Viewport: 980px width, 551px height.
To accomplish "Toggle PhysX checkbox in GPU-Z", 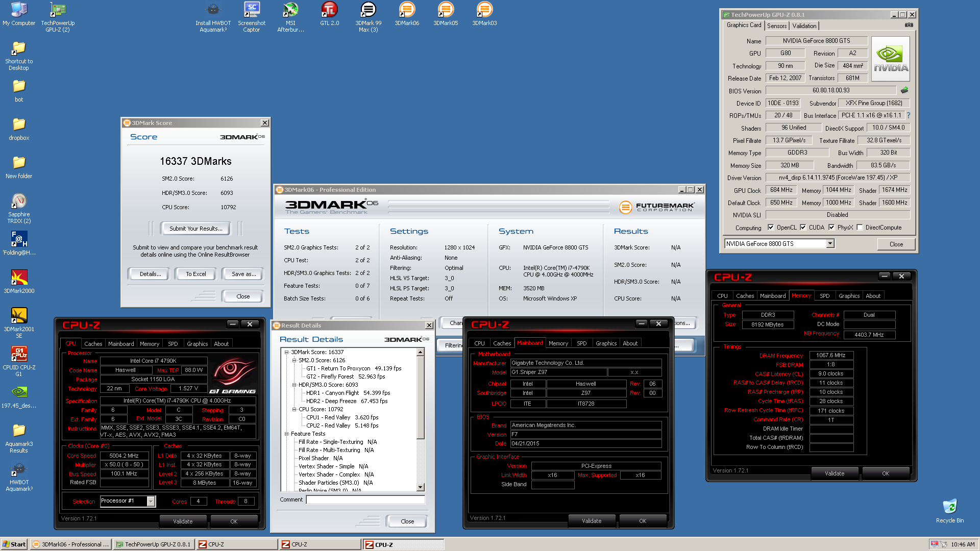I will [x=831, y=228].
